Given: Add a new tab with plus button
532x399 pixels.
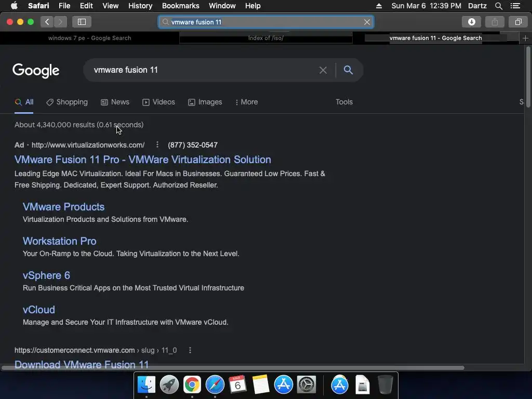Looking at the screenshot, I should tap(525, 38).
